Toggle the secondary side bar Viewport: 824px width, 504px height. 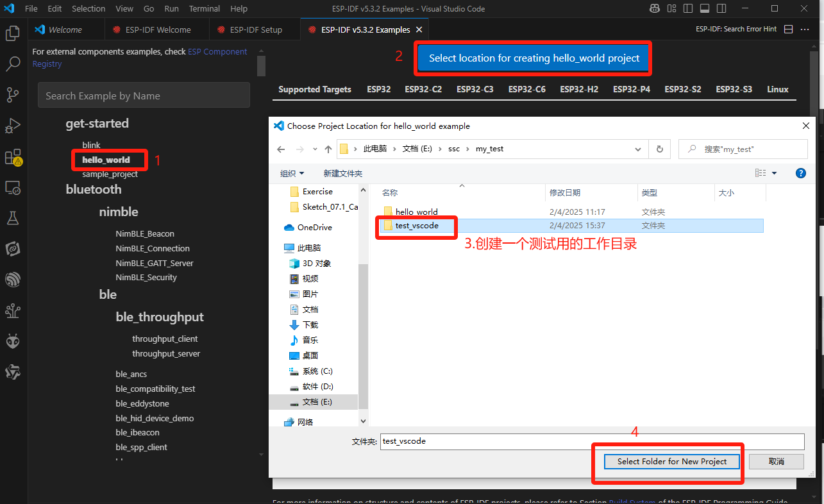point(721,8)
